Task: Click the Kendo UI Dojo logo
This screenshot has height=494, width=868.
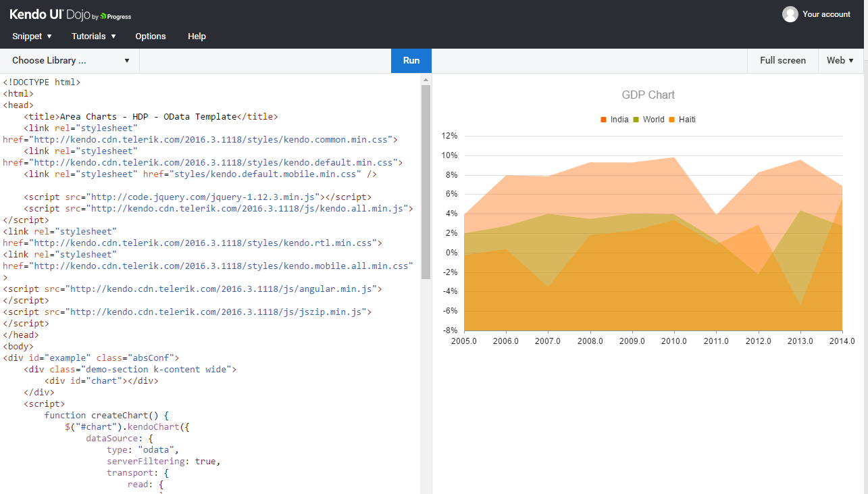Action: [70, 15]
